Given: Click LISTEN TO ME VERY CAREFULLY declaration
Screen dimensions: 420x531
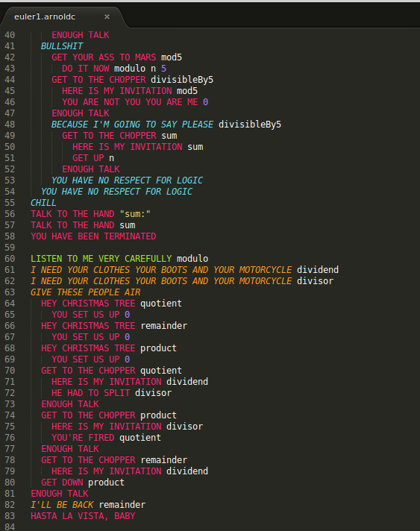Looking at the screenshot, I should coord(101,259).
